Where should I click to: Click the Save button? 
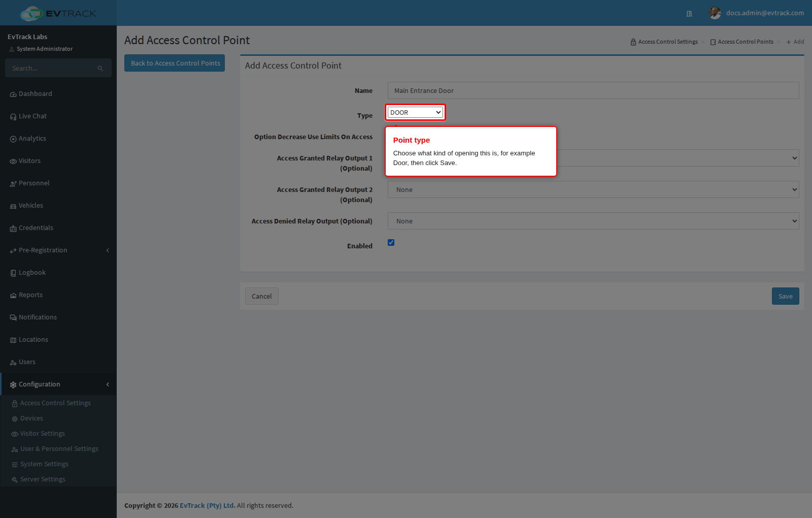click(786, 296)
